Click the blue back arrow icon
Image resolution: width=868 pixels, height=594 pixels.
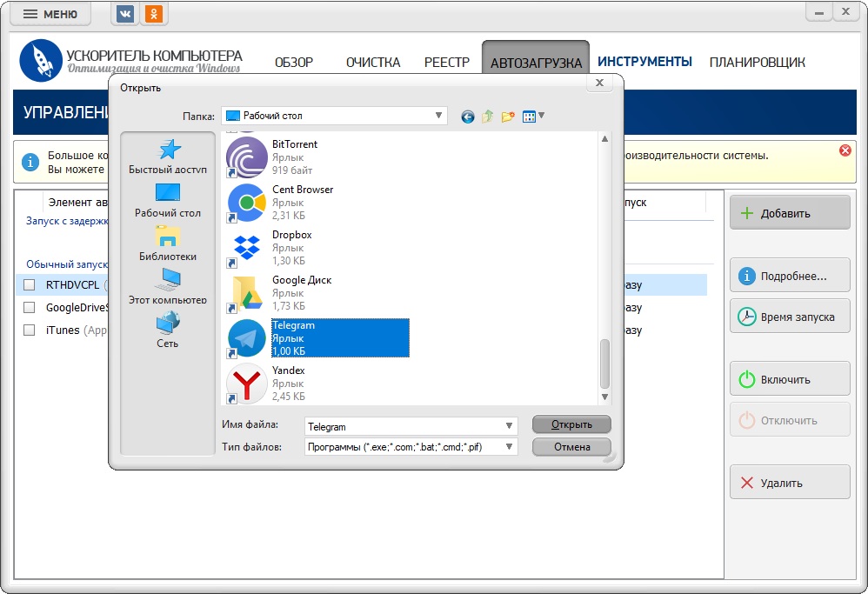[x=468, y=117]
